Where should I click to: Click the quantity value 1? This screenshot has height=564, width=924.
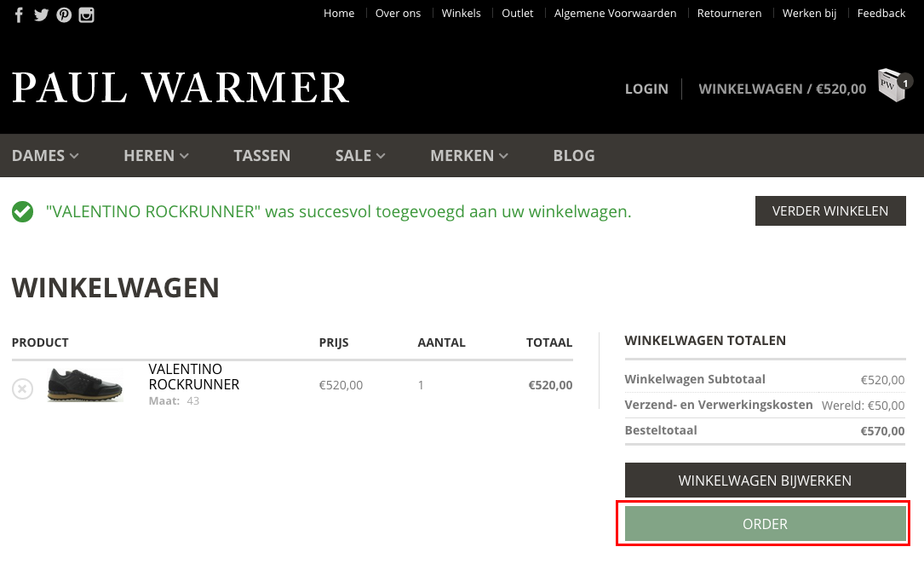(x=421, y=385)
